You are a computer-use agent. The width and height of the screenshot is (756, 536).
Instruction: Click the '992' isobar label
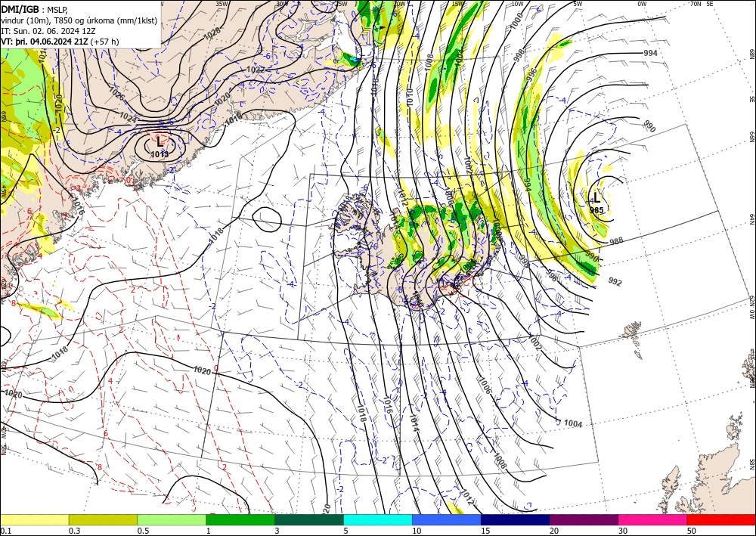(615, 281)
